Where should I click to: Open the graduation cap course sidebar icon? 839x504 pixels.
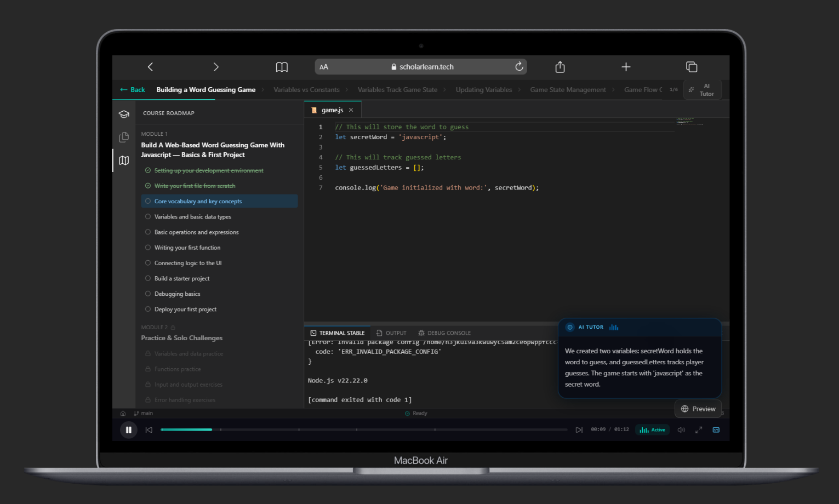coord(124,114)
